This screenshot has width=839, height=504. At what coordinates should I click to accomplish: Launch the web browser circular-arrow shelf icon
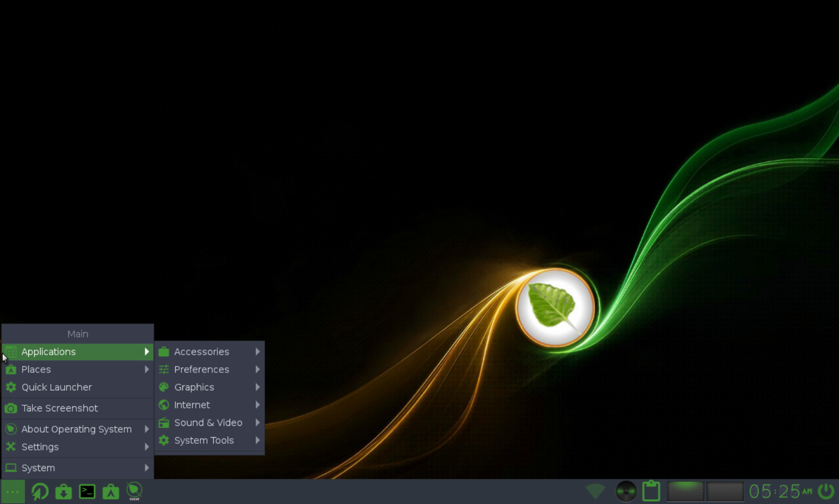point(40,491)
